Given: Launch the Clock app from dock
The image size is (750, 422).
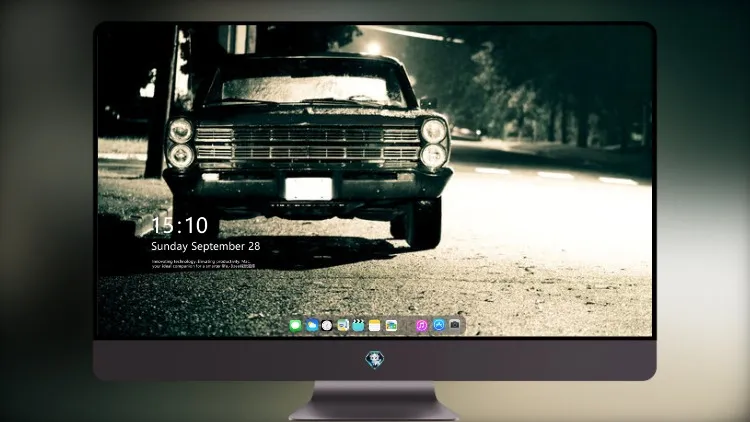Looking at the screenshot, I should (327, 325).
